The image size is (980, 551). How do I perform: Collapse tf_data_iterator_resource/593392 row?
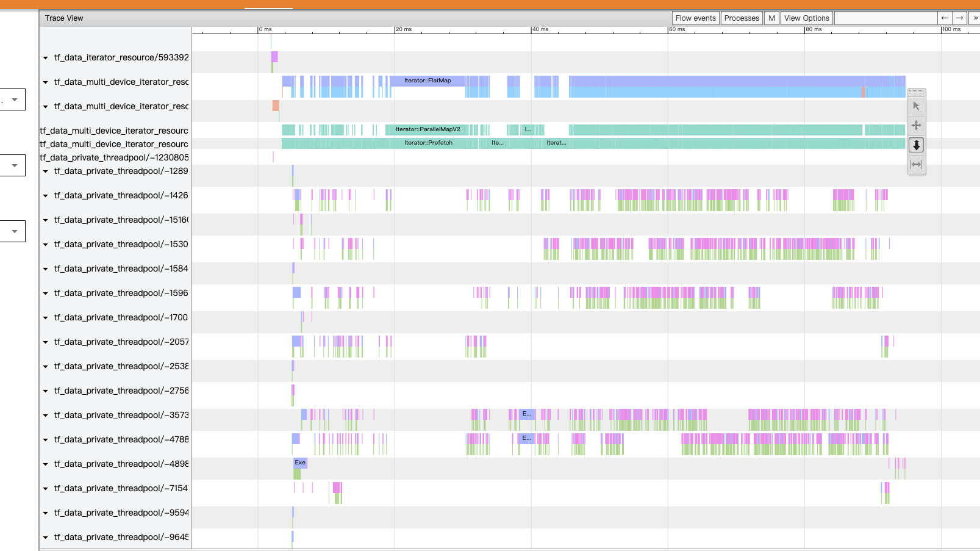pos(46,58)
